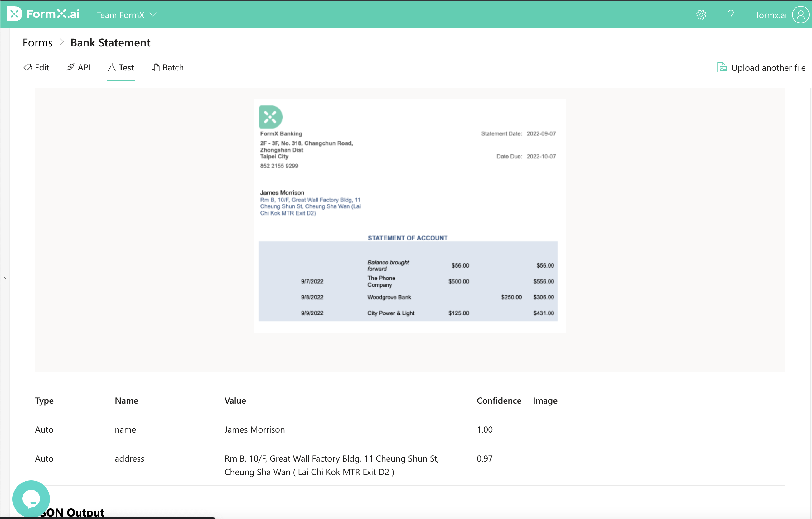Click the bank statement preview image
The height and width of the screenshot is (519, 812).
click(x=410, y=216)
